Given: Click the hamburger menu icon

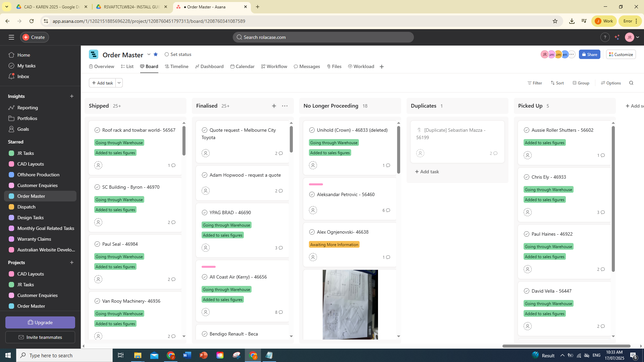Looking at the screenshot, I should click(x=11, y=37).
